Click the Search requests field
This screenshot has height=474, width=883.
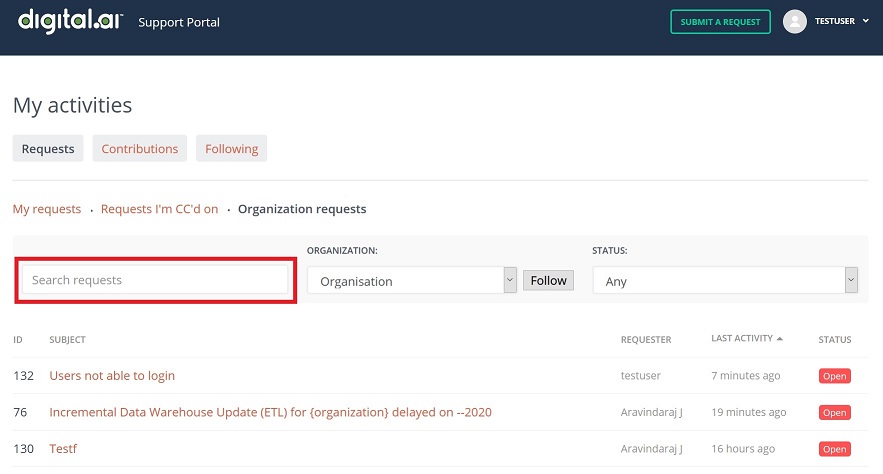click(x=155, y=280)
